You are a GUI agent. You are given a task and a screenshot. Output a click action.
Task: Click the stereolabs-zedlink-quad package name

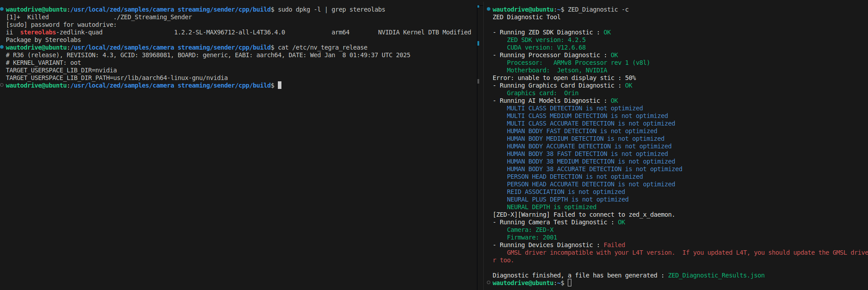(61, 32)
